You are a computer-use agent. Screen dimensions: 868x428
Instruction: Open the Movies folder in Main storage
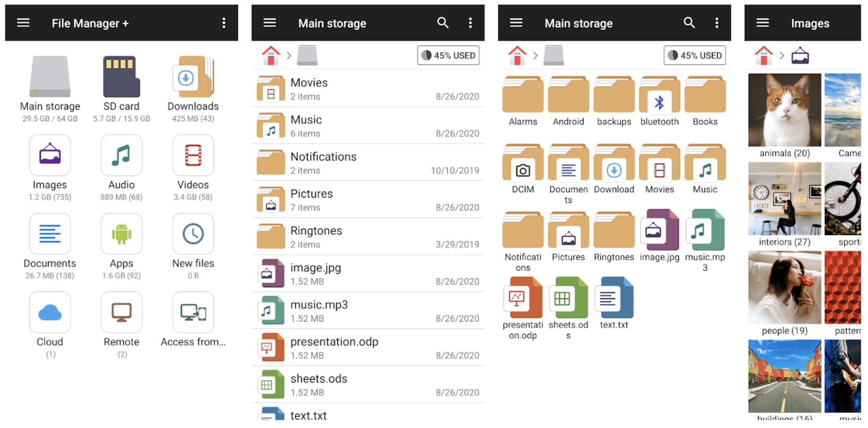310,88
